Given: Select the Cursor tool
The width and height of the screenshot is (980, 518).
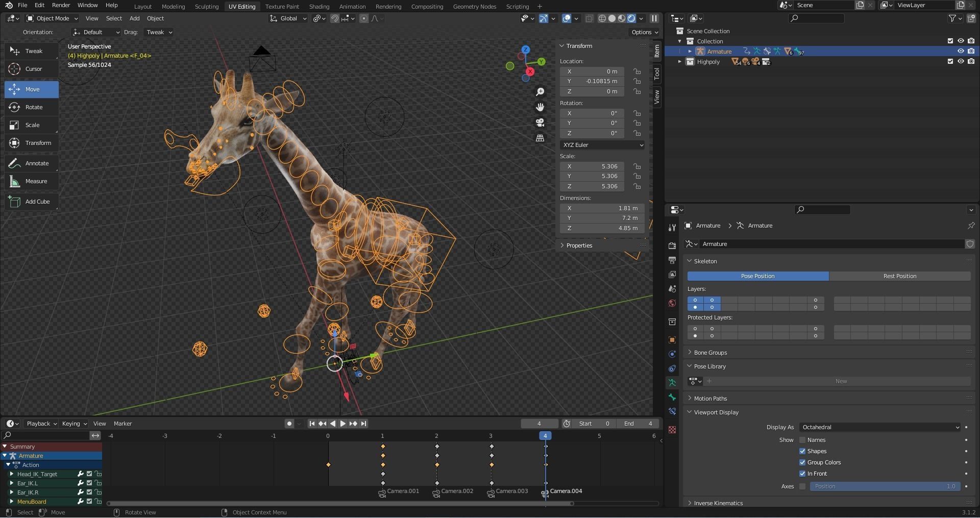Looking at the screenshot, I should tap(32, 69).
